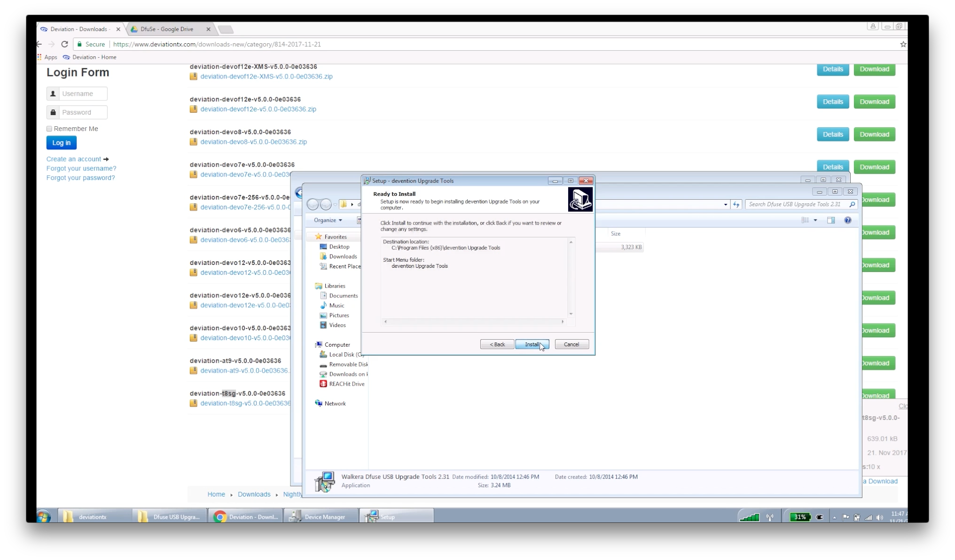
Task: Select Downloads in the Favorites tree
Action: tap(343, 257)
